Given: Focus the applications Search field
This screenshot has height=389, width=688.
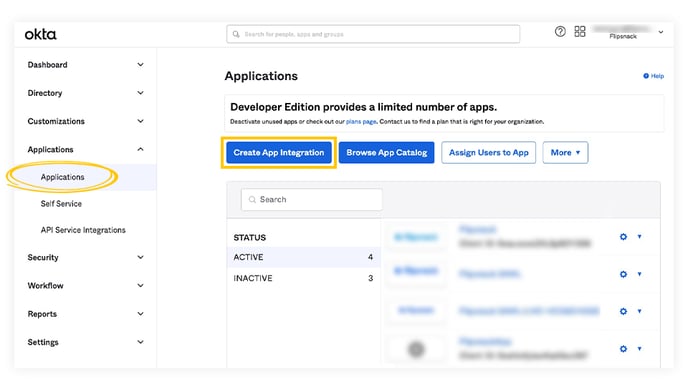Looking at the screenshot, I should pyautogui.click(x=312, y=200).
